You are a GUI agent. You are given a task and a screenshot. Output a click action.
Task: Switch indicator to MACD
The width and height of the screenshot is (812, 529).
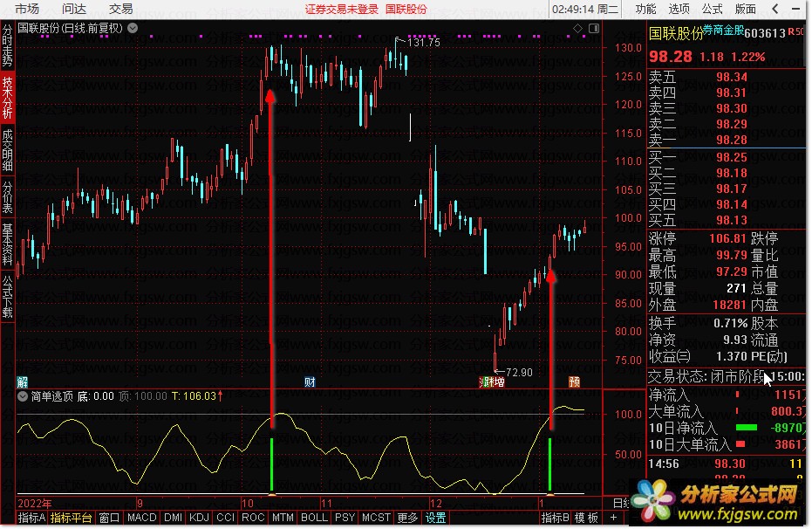[142, 518]
